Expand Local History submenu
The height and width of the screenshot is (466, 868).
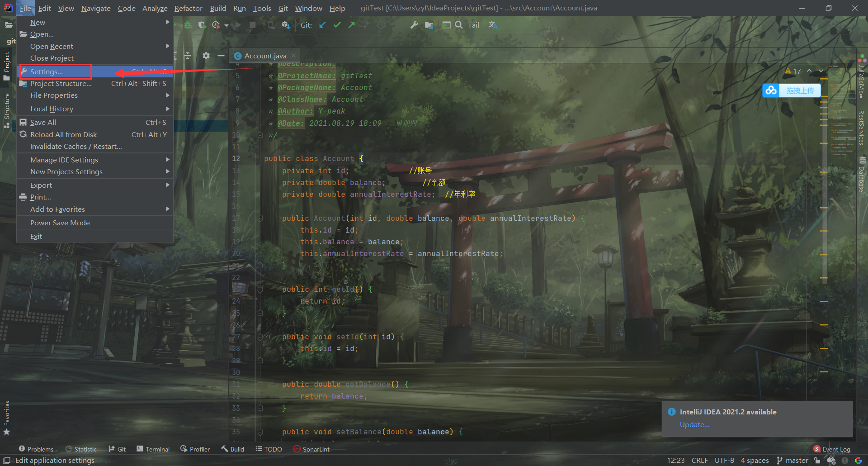click(95, 109)
